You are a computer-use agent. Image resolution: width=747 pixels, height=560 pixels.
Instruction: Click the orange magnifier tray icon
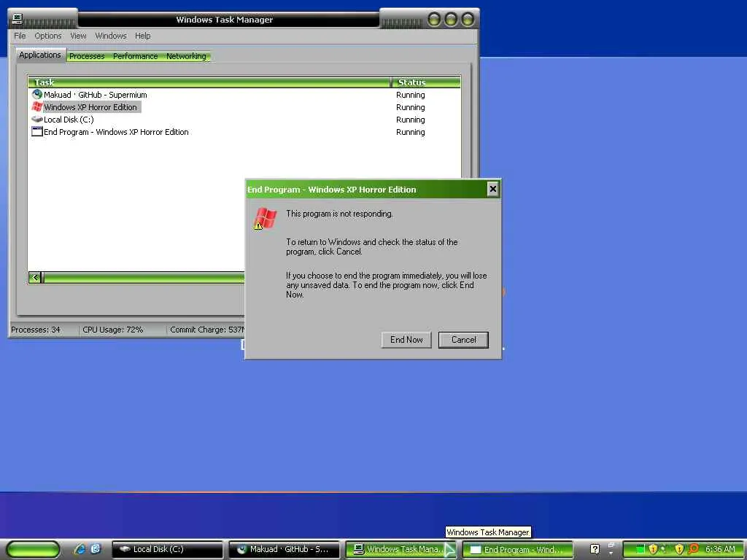pyautogui.click(x=694, y=549)
